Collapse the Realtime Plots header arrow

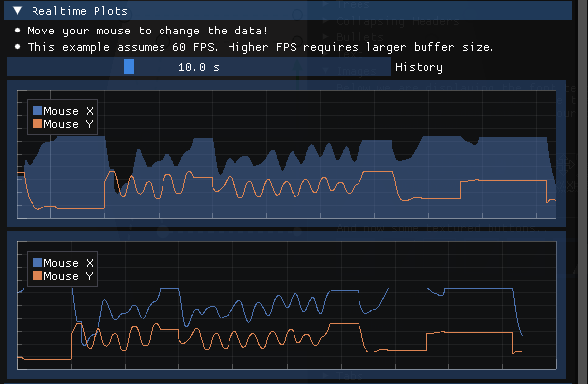(x=18, y=11)
